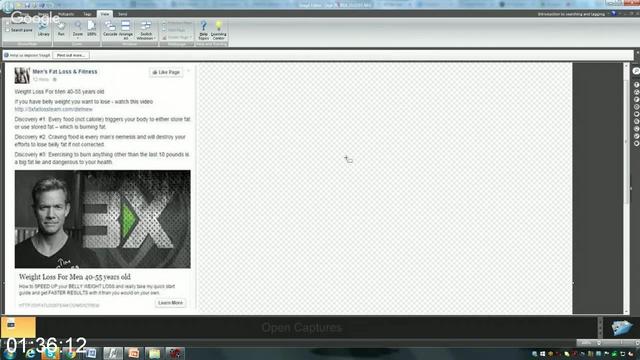Click the Men's Fat Loss page avatar
This screenshot has height=360, width=640.
(x=22, y=76)
